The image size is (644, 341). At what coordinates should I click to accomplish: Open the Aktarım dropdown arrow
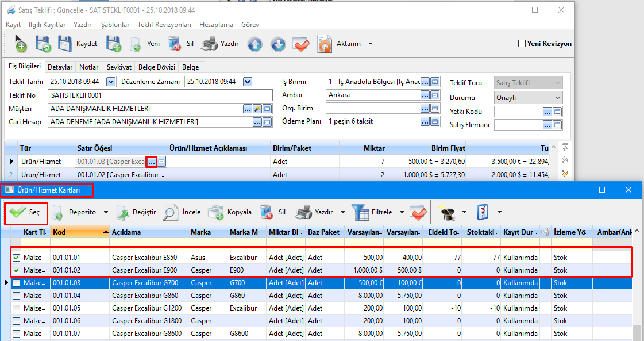[x=371, y=44]
